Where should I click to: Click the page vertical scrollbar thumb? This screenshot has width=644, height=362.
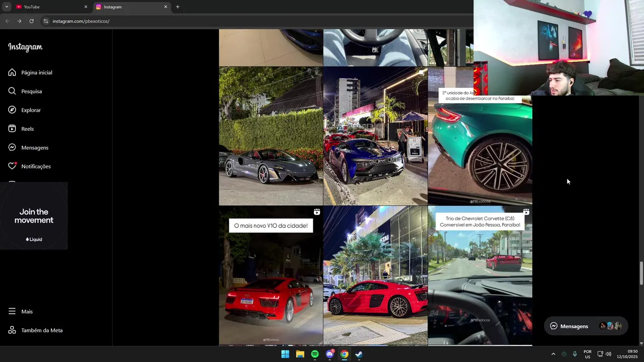click(641, 273)
